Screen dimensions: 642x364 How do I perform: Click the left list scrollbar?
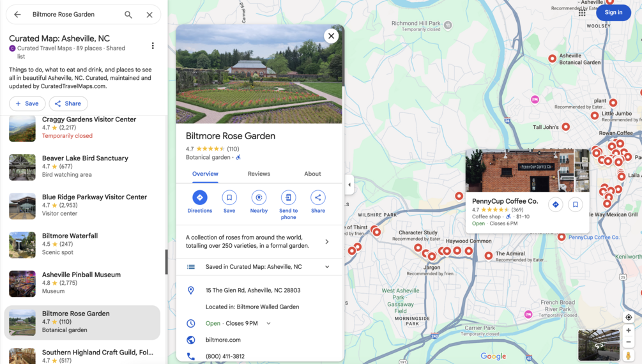tap(166, 262)
